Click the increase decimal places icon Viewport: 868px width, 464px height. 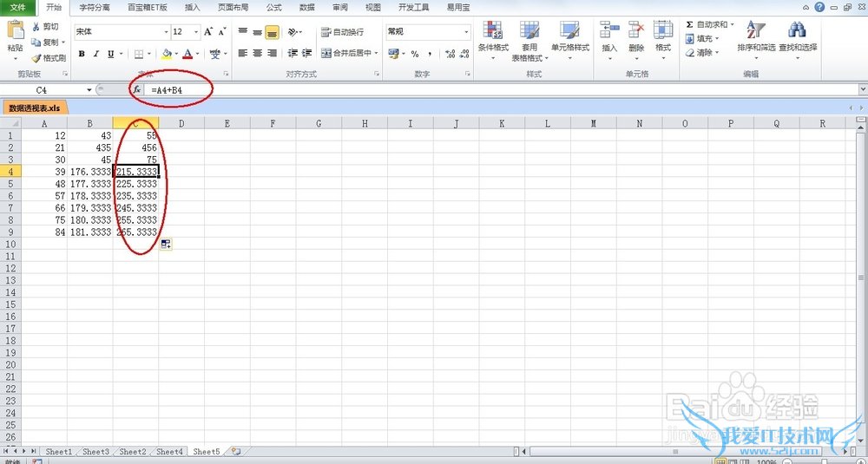[450, 54]
